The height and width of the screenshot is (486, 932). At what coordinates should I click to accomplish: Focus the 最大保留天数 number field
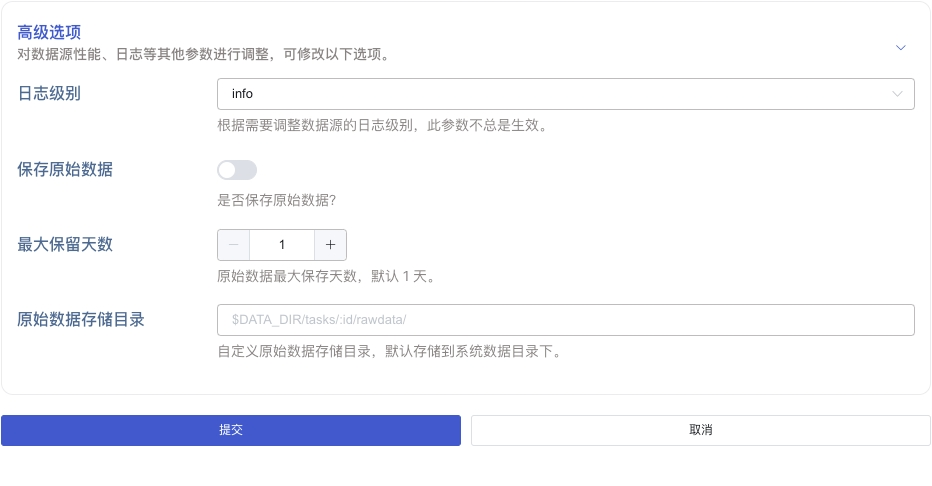[282, 245]
